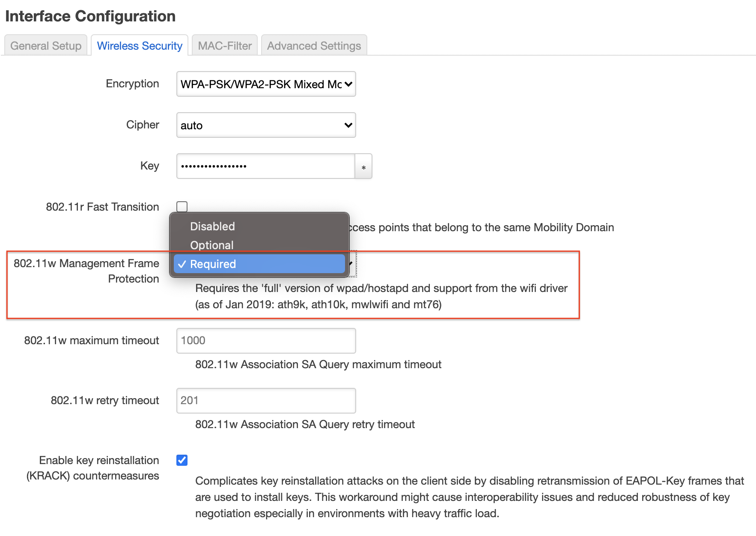Open the MAC-Filter tab

pos(225,46)
